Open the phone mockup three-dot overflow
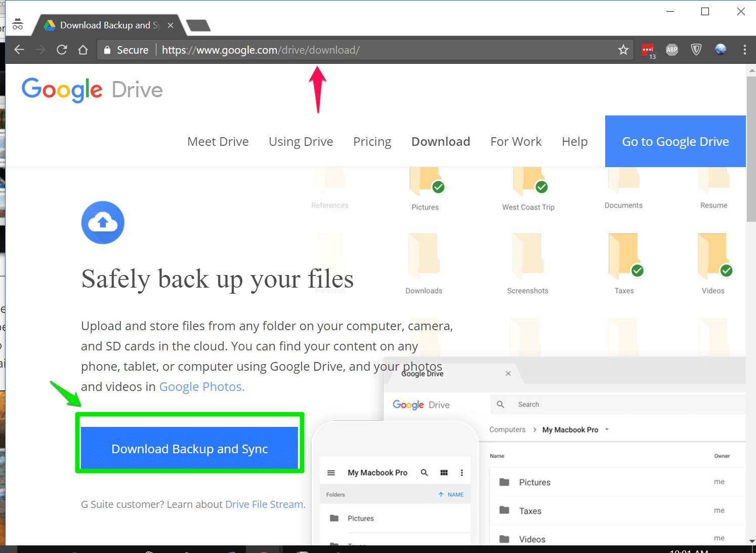This screenshot has width=756, height=553. [x=461, y=472]
